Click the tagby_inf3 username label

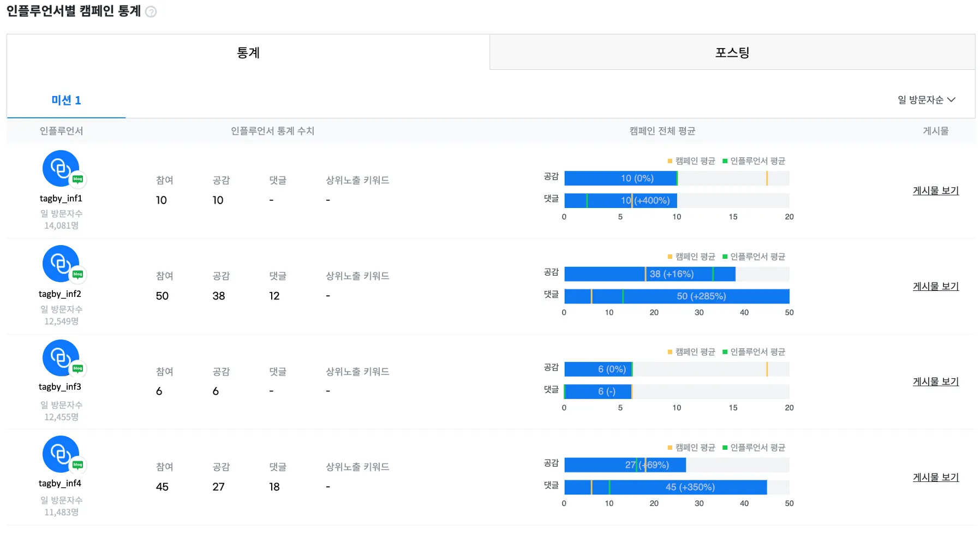coord(60,386)
